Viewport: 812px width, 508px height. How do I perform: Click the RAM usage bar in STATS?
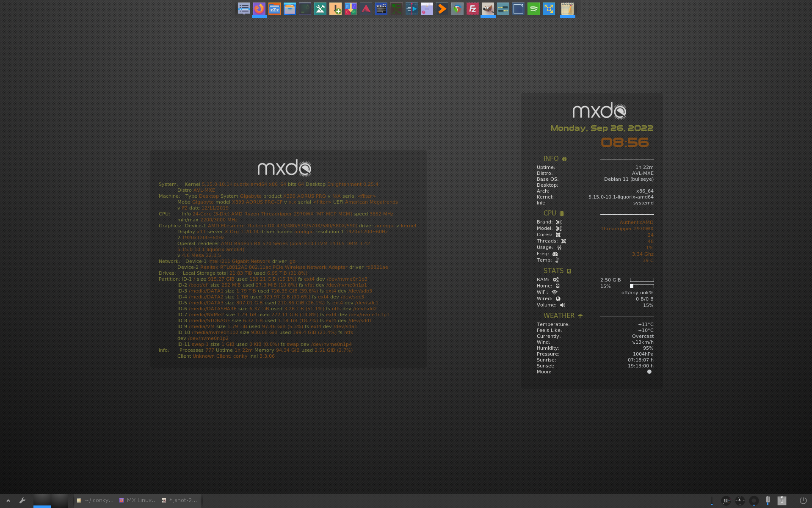642,280
